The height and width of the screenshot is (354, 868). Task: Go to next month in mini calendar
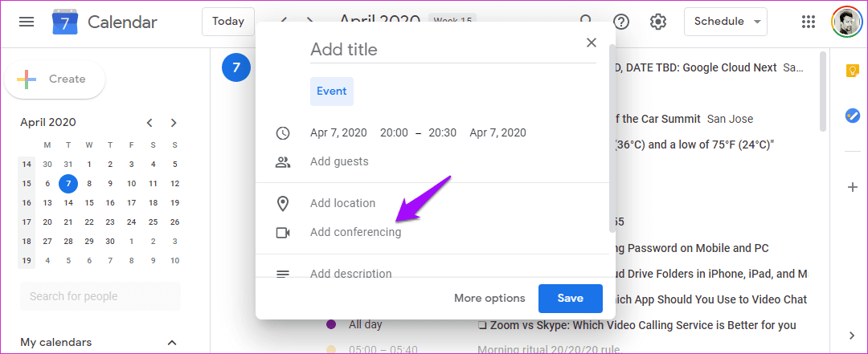tap(174, 123)
